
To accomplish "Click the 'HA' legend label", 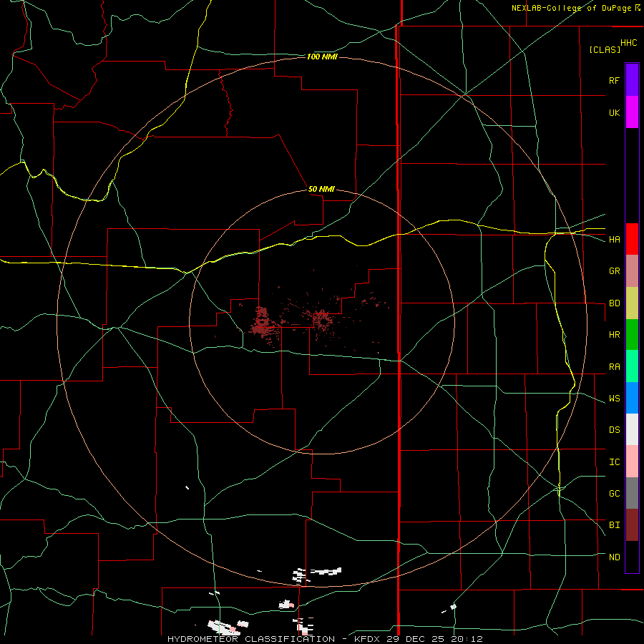I will (614, 240).
